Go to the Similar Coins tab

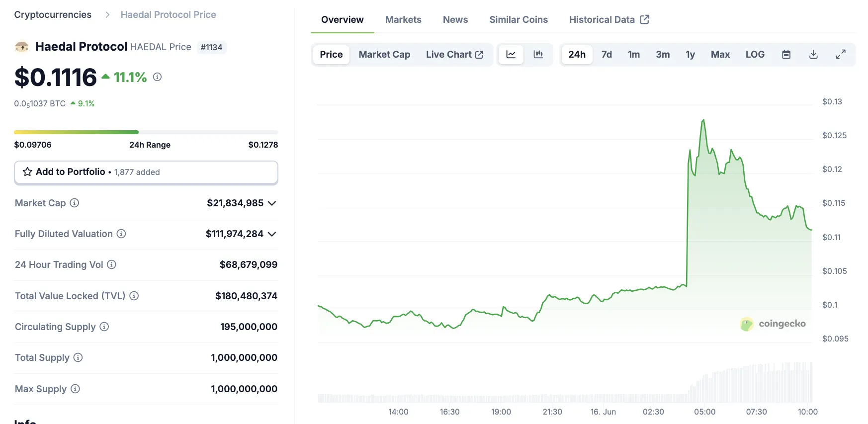coord(518,20)
